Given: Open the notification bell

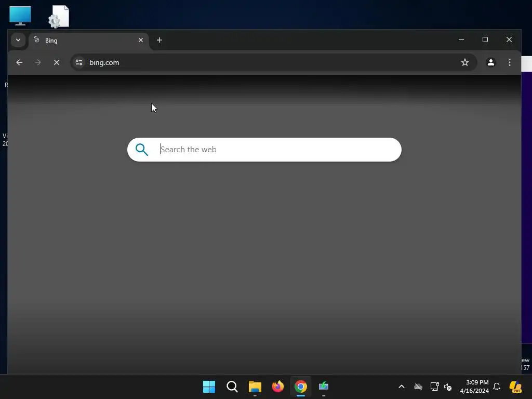Looking at the screenshot, I should point(497,387).
